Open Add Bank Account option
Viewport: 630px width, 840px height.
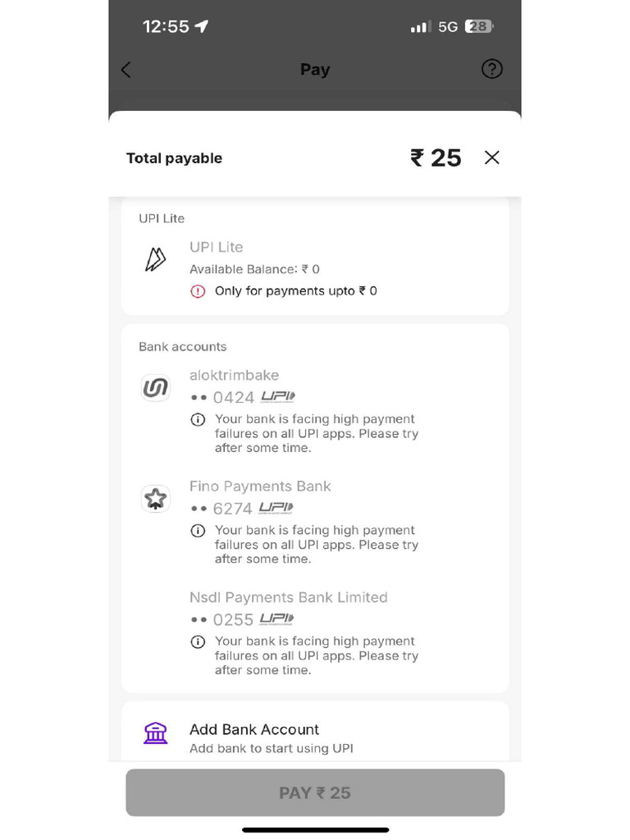(x=254, y=729)
